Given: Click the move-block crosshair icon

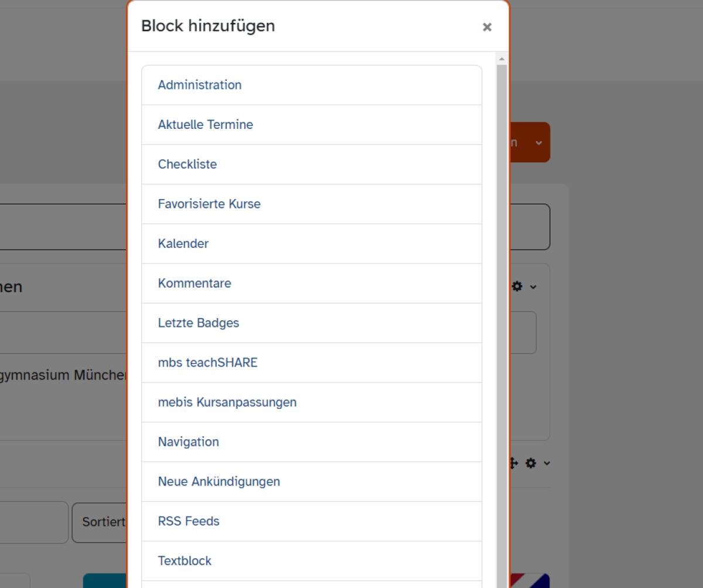Looking at the screenshot, I should (x=513, y=463).
